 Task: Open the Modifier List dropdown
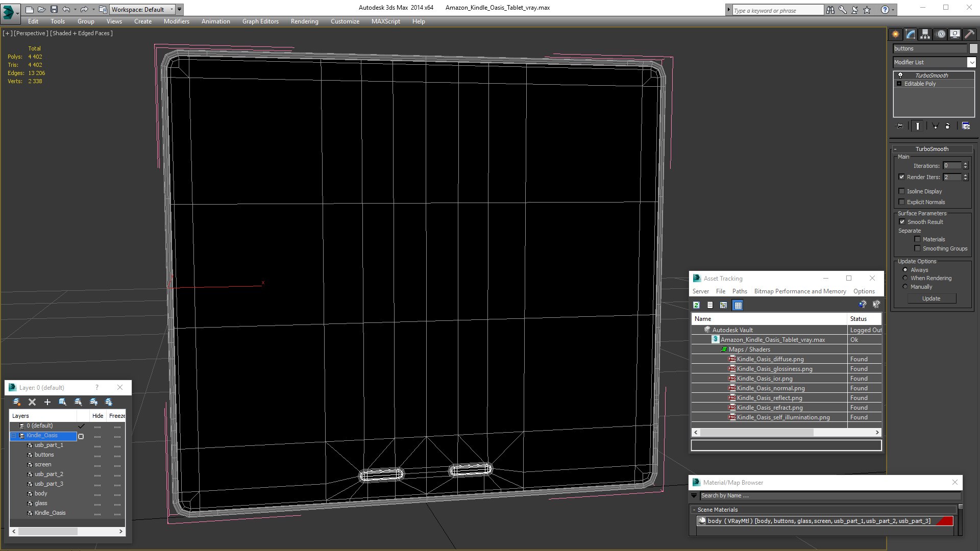click(x=971, y=62)
